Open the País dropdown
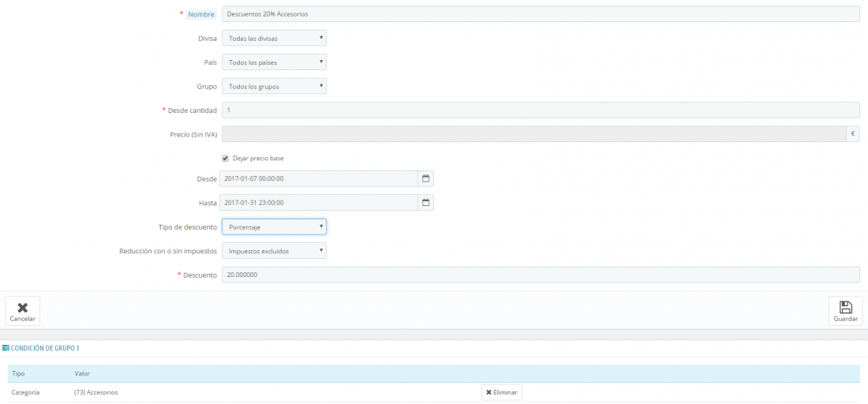Viewport: 868px width, 404px height. point(274,62)
